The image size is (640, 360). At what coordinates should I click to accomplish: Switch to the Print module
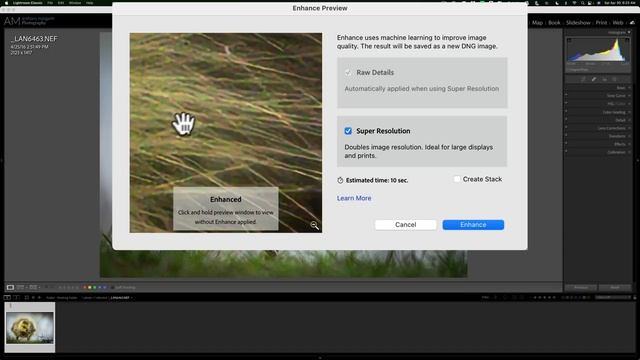point(601,23)
